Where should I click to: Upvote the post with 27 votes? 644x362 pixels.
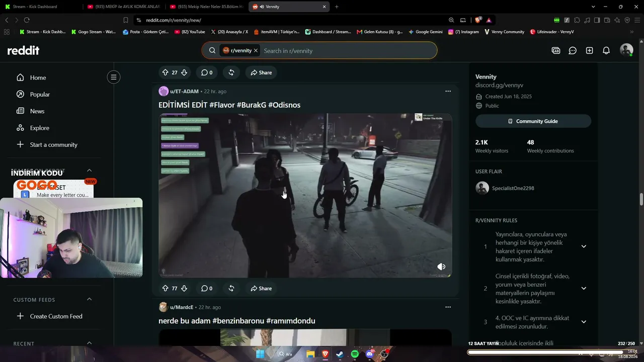[165, 72]
